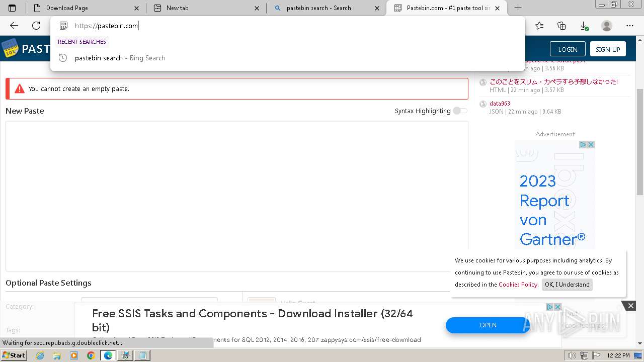This screenshot has height=362, width=644.
Task: Open the Gartner 2023 Report advertisement
Action: 555,196
